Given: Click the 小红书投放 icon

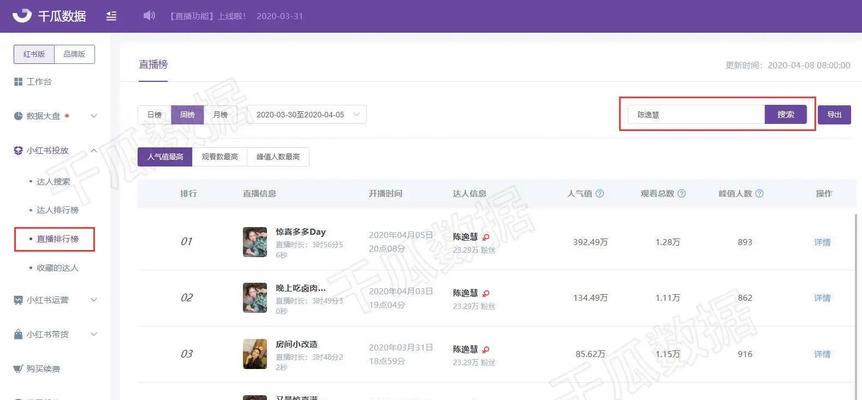Looking at the screenshot, I should click(18, 151).
